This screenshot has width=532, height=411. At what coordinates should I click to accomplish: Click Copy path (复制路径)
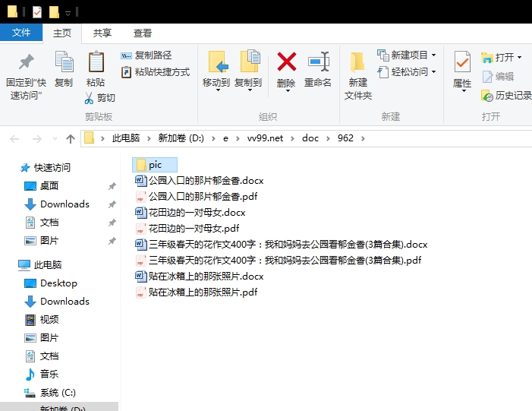(146, 55)
